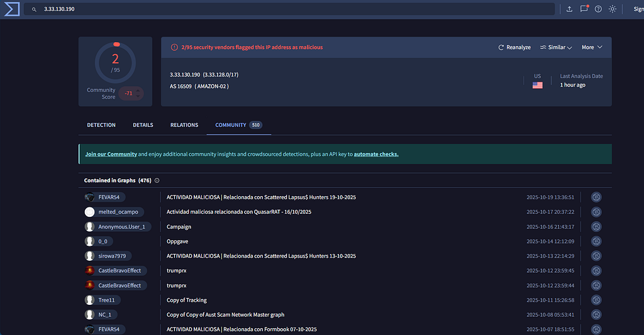644x335 pixels.
Task: Follow the automate checks link
Action: (376, 154)
